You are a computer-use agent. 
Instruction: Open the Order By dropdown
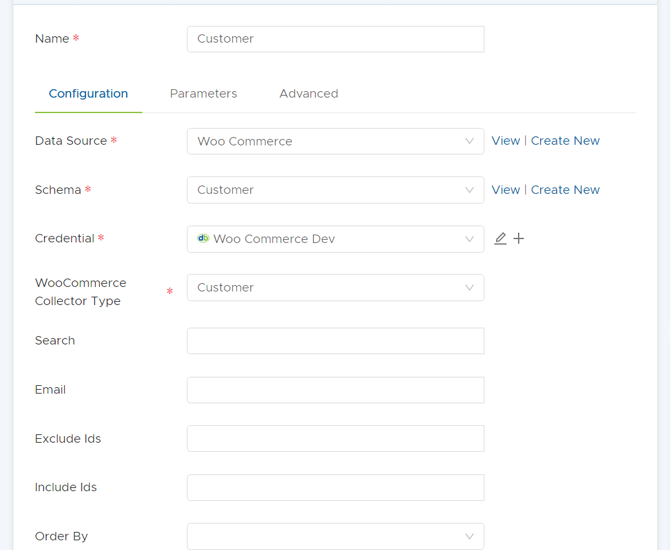coord(335,536)
